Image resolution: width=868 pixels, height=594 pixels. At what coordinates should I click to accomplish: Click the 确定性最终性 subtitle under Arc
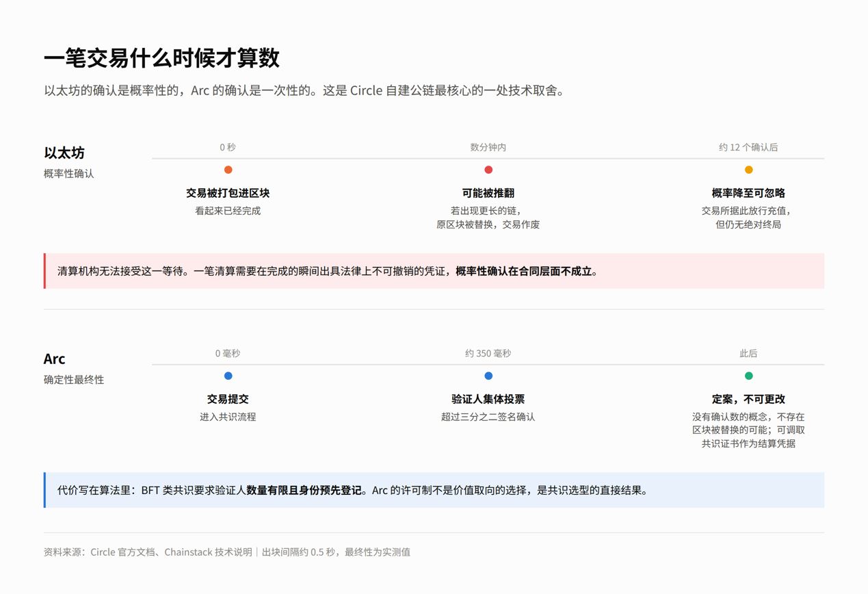pyautogui.click(x=74, y=379)
